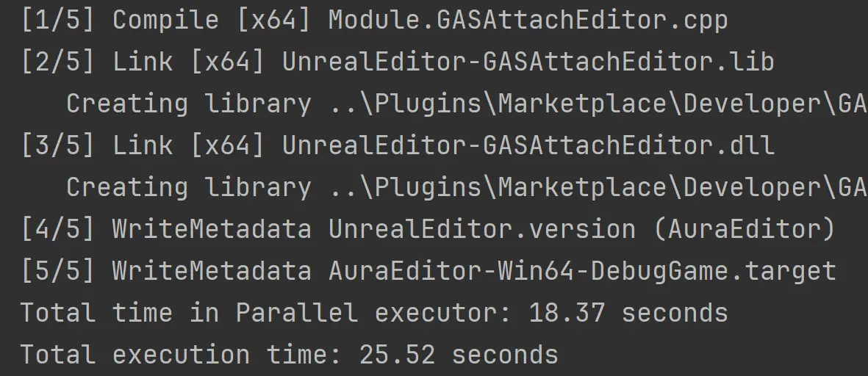This screenshot has width=868, height=376.
Task: Click the [1/5] step counter
Action: (57, 20)
